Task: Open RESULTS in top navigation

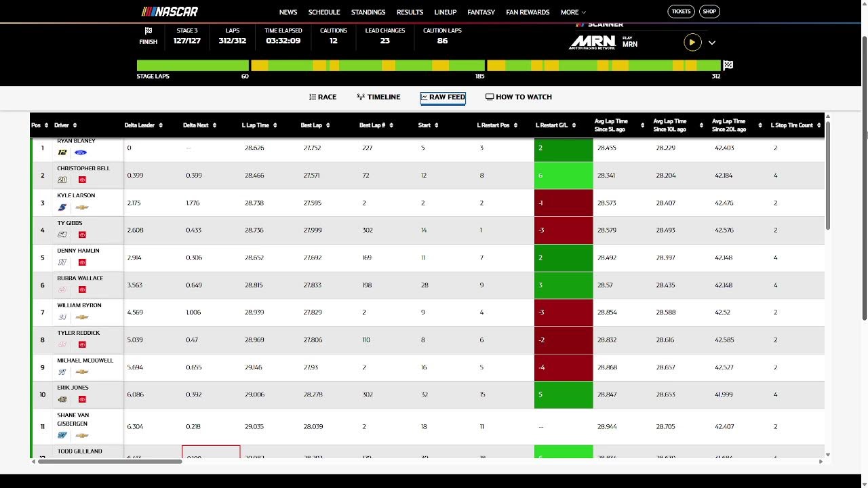Action: pyautogui.click(x=410, y=12)
